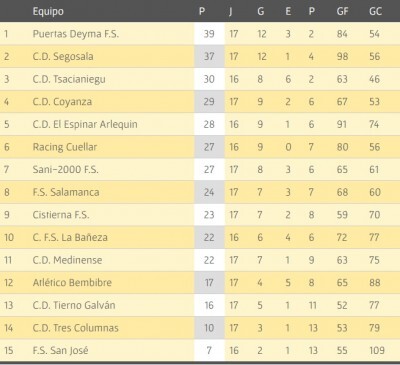Click the GC column header
The height and width of the screenshot is (365, 400).
pos(375,11)
